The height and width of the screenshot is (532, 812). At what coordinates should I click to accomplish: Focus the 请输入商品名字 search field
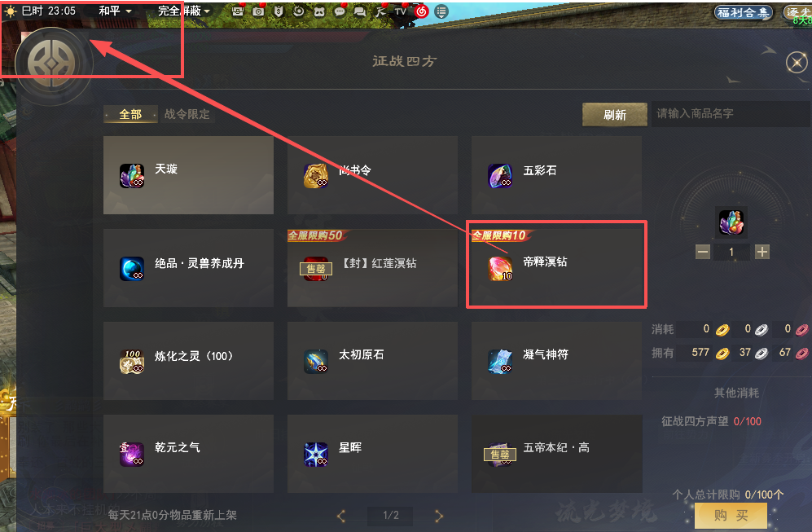pyautogui.click(x=731, y=114)
